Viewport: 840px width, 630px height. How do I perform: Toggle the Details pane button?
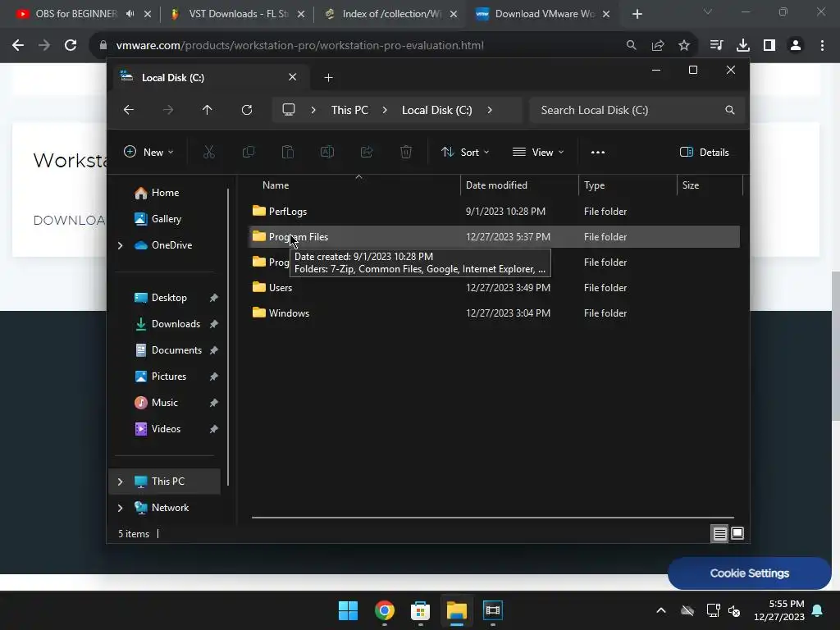tap(705, 152)
